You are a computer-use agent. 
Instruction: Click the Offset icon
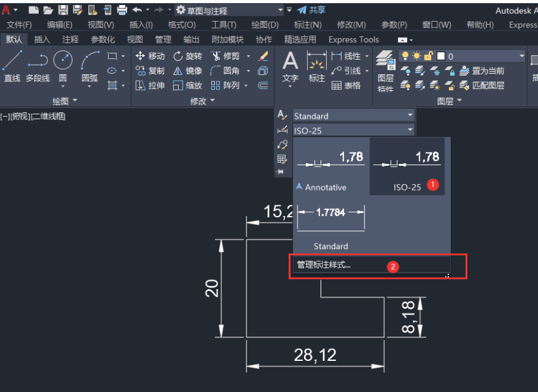click(x=263, y=85)
